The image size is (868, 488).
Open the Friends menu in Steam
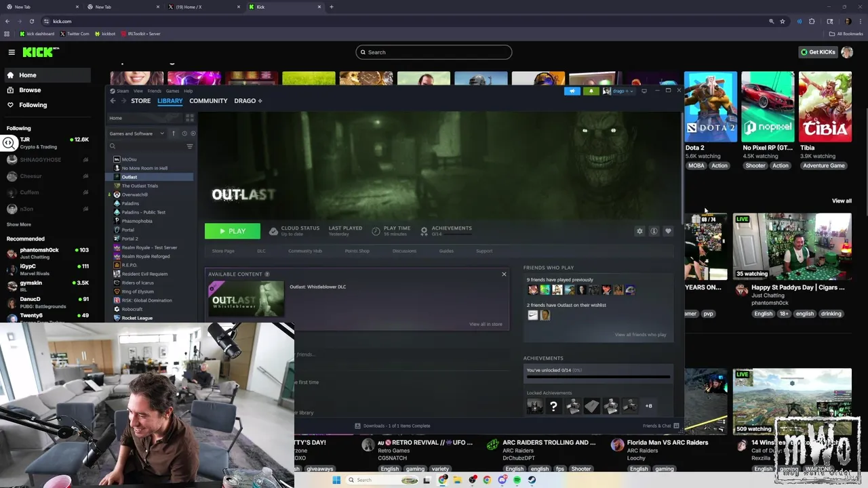tap(155, 91)
